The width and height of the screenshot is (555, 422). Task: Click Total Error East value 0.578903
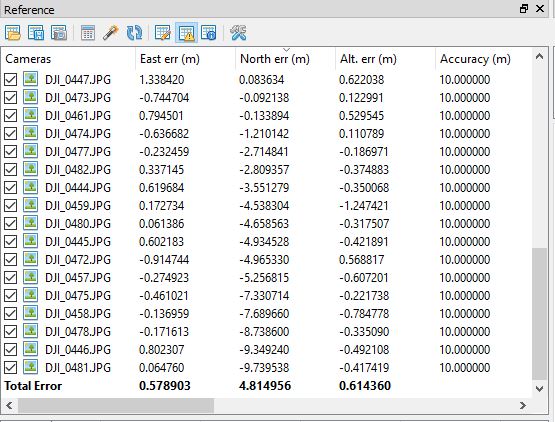pyautogui.click(x=165, y=386)
